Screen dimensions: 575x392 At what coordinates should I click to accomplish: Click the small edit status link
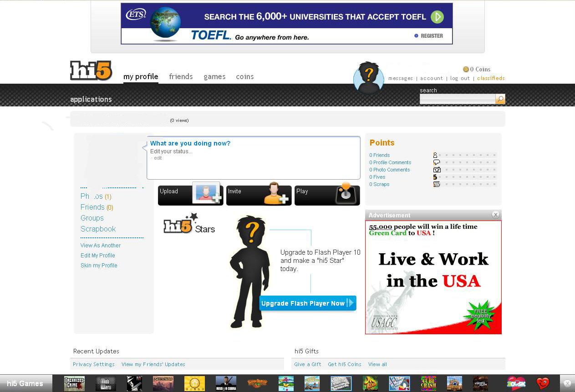158,158
